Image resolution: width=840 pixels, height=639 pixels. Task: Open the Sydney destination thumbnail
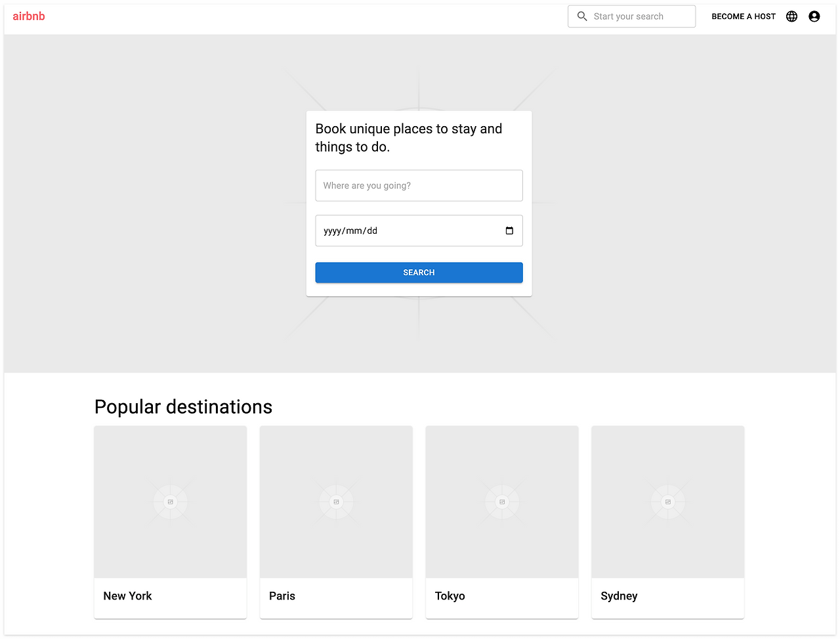pyautogui.click(x=668, y=502)
